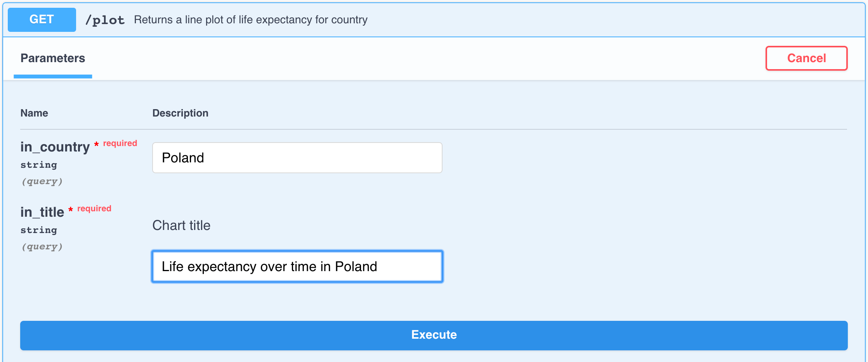Click the red 'required' label beside in_title
This screenshot has height=362, width=868.
pos(94,209)
